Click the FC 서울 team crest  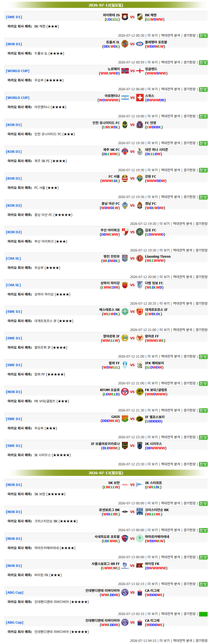pyautogui.click(x=125, y=178)
